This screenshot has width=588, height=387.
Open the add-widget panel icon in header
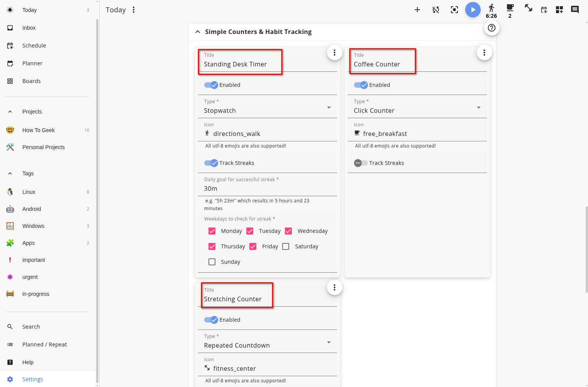pyautogui.click(x=559, y=10)
